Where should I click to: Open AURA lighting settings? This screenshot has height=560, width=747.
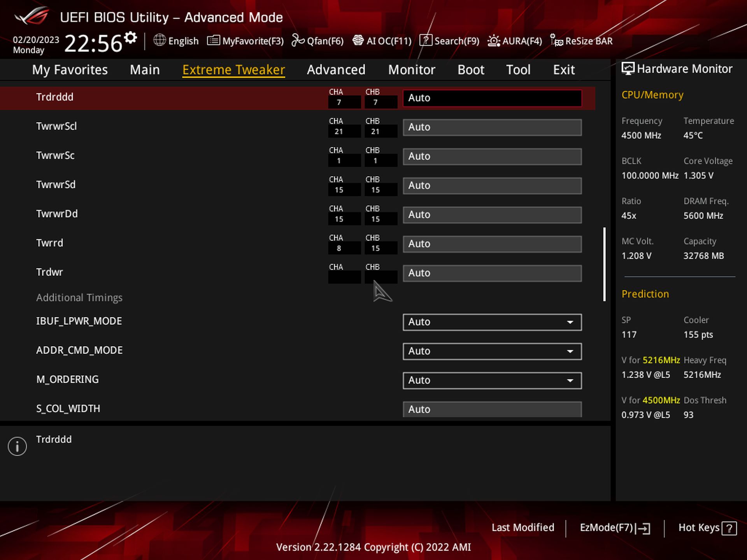pos(514,41)
